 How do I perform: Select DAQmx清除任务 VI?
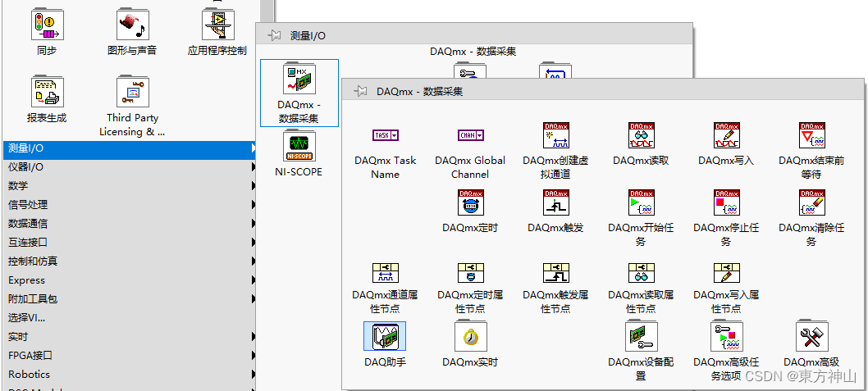(x=812, y=202)
